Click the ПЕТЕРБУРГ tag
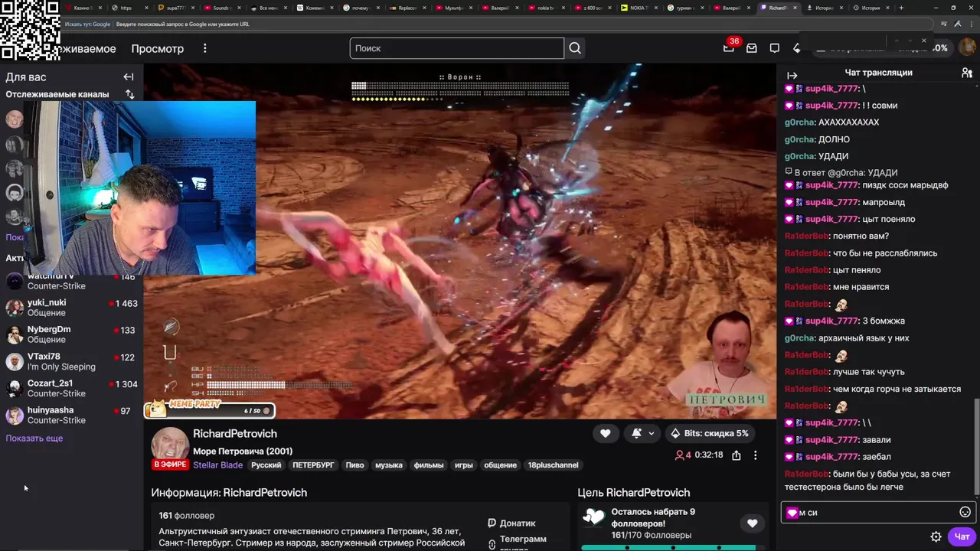980x551 pixels. pos(313,465)
